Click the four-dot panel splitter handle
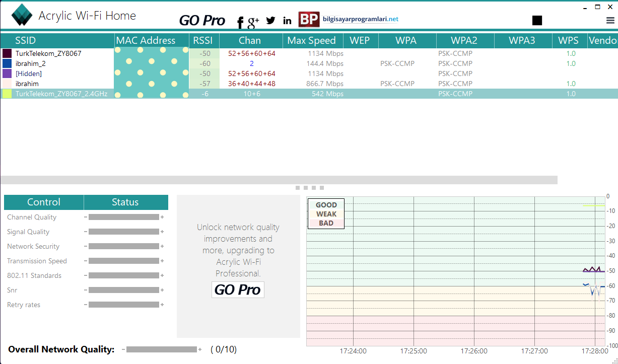 [x=310, y=188]
